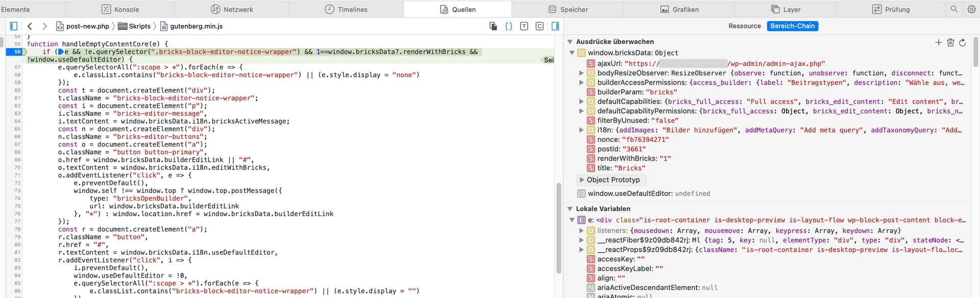Enable code coverage C icon
The image size is (980, 298).
point(540,26)
